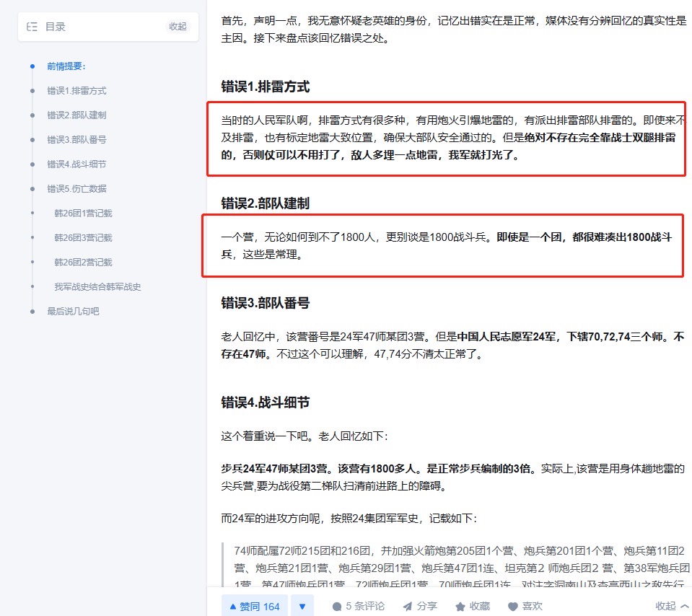
Task: Click the 收藏 star icon
Action: (460, 607)
